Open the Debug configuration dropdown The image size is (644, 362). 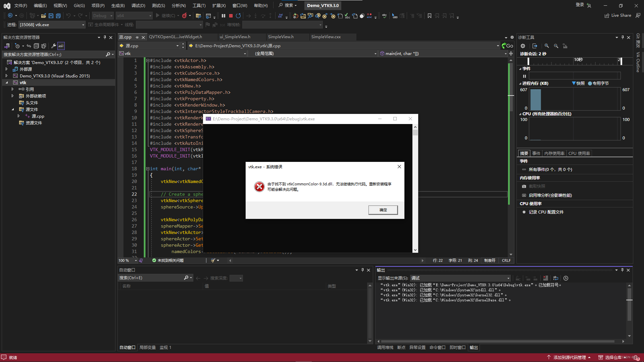102,15
